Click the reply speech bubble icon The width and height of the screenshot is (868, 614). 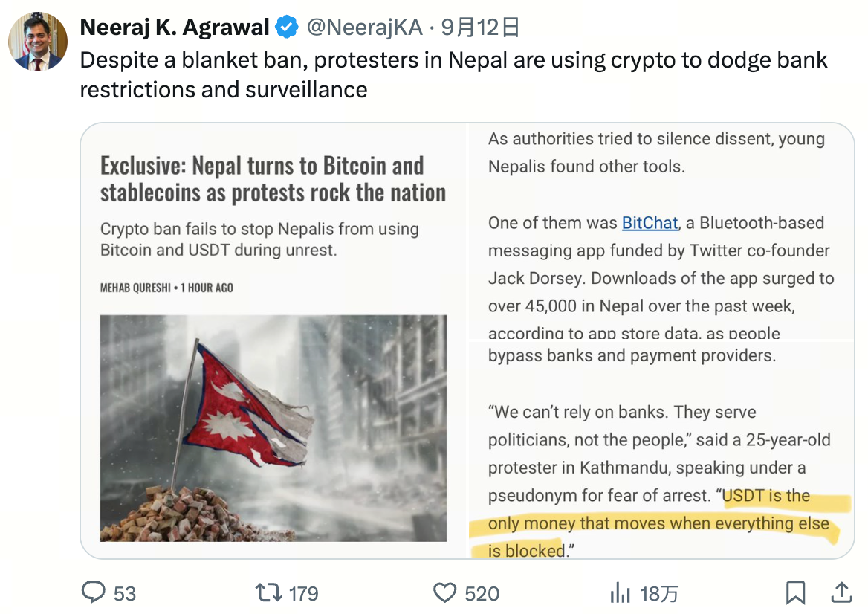93,592
